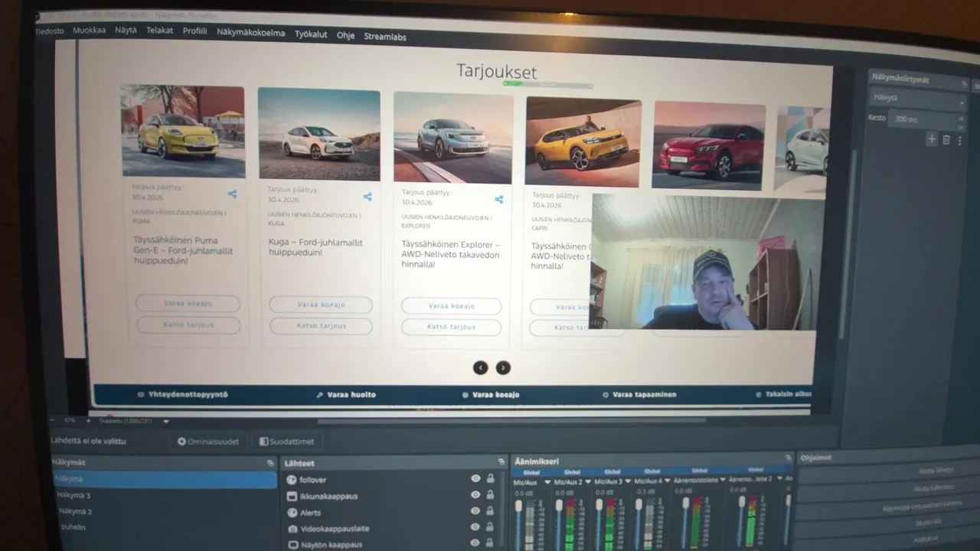Image resolution: width=980 pixels, height=551 pixels.
Task: Open transition options three-dot menu
Action: (x=959, y=140)
